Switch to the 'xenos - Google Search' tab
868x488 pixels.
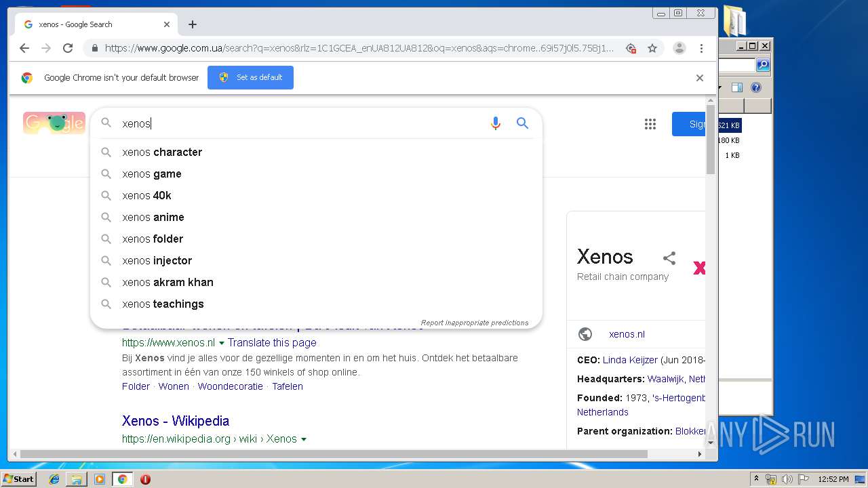pos(95,24)
